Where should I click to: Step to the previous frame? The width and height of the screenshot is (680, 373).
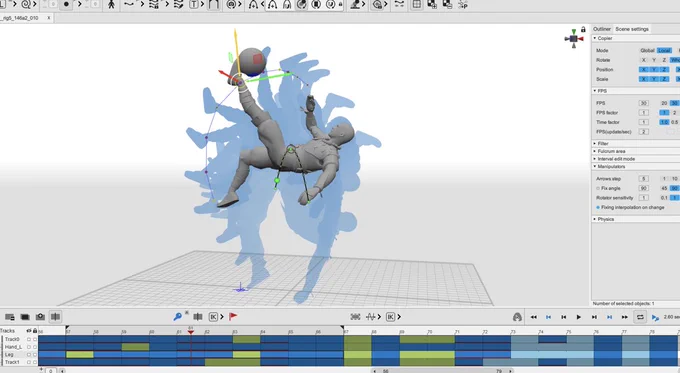click(x=563, y=317)
